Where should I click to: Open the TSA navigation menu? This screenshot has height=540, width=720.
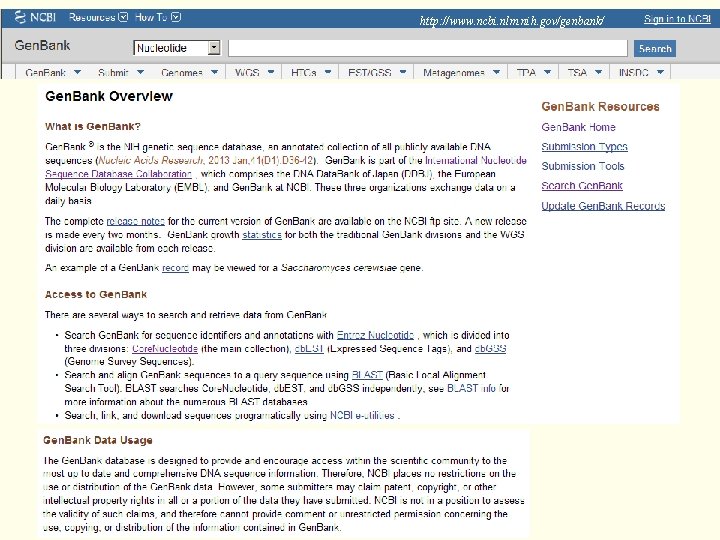click(x=584, y=73)
